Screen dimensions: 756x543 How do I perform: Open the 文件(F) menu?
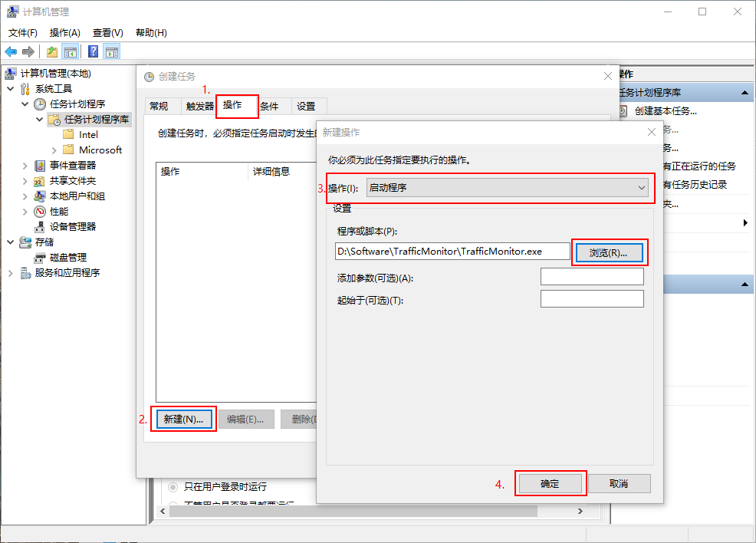click(x=23, y=33)
